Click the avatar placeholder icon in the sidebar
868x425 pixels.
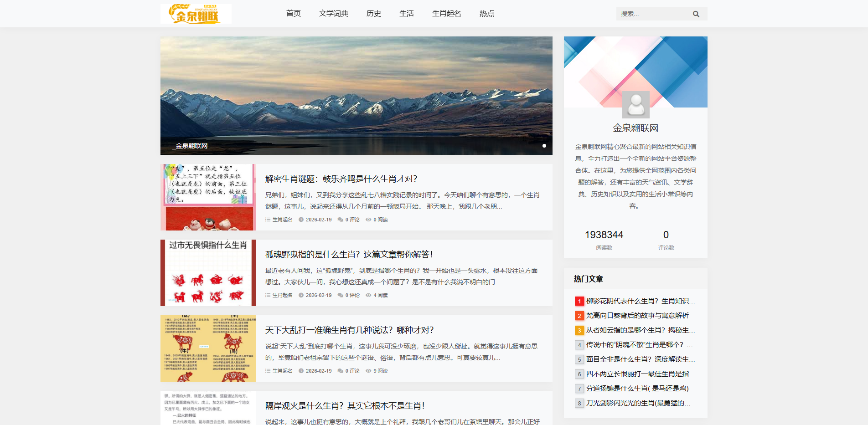635,105
